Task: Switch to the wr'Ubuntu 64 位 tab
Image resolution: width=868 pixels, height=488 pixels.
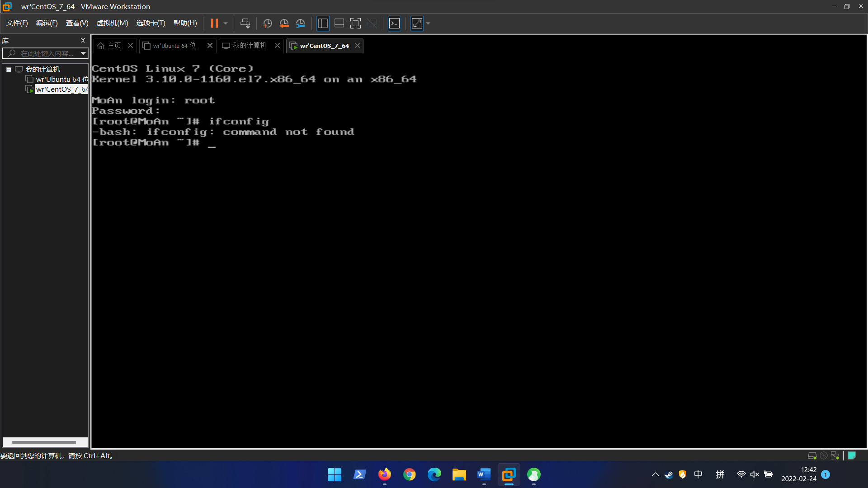Action: tap(174, 46)
